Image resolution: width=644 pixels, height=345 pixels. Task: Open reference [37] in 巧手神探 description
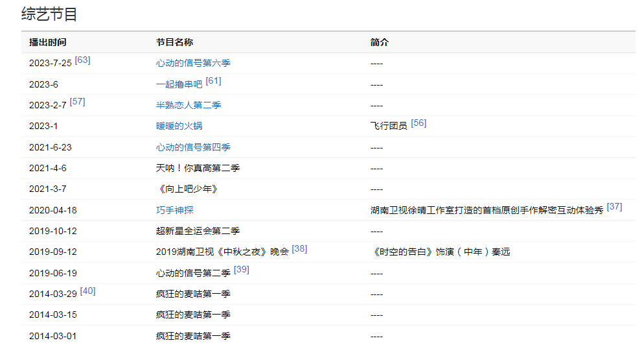tap(614, 207)
